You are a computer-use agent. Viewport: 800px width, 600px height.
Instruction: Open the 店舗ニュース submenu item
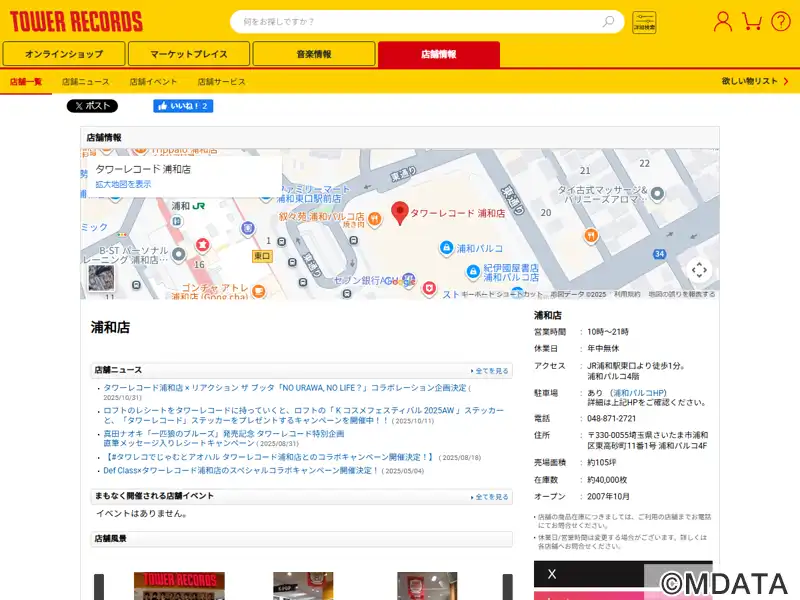click(x=86, y=82)
